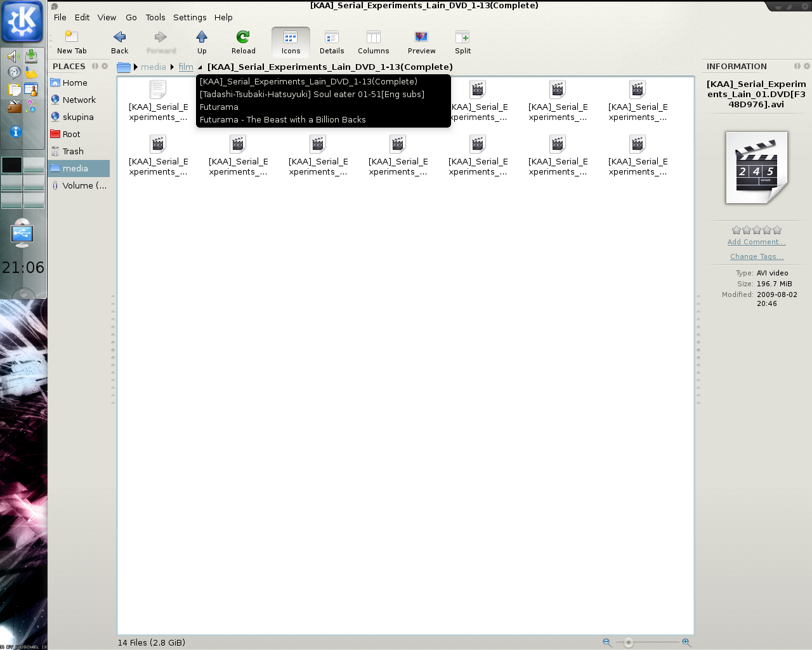Open the Tools menu
The image size is (812, 650).
coord(155,17)
